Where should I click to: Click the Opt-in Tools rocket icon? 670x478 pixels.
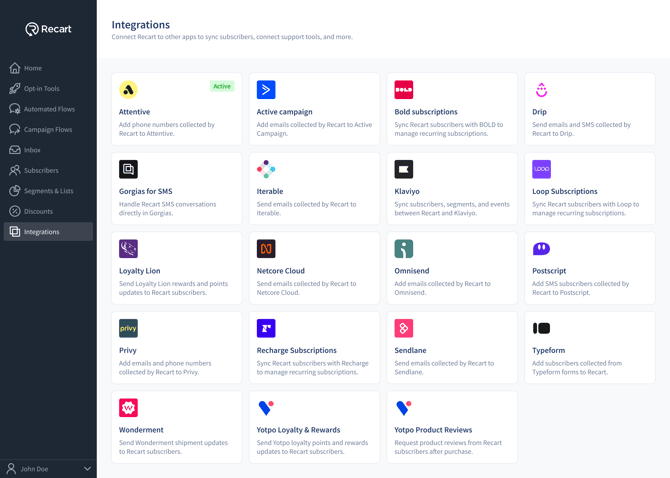click(15, 88)
